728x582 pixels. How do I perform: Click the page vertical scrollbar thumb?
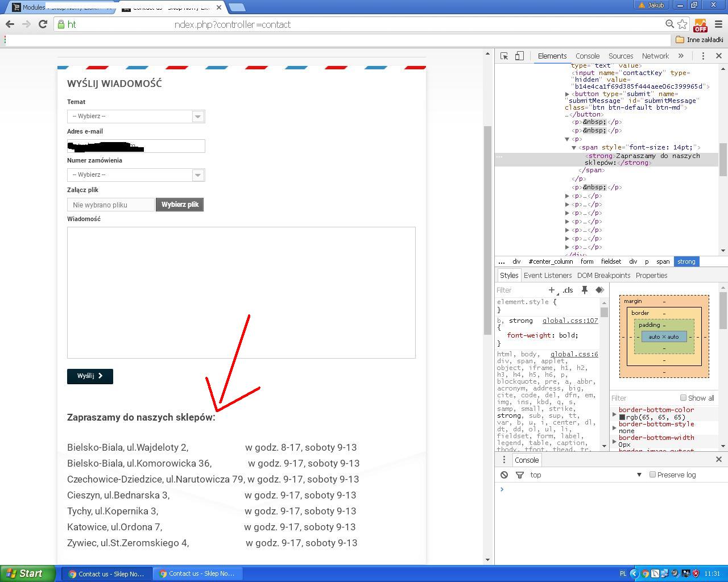pos(487,230)
